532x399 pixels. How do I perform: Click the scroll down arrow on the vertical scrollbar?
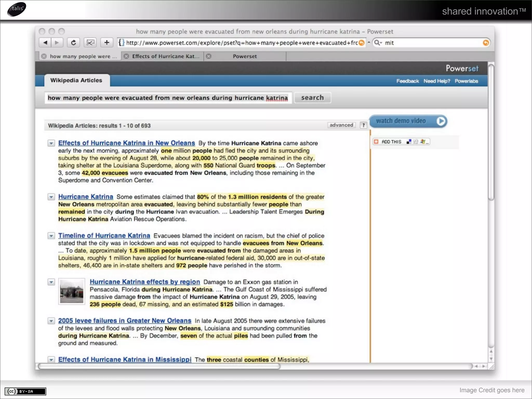coord(491,359)
